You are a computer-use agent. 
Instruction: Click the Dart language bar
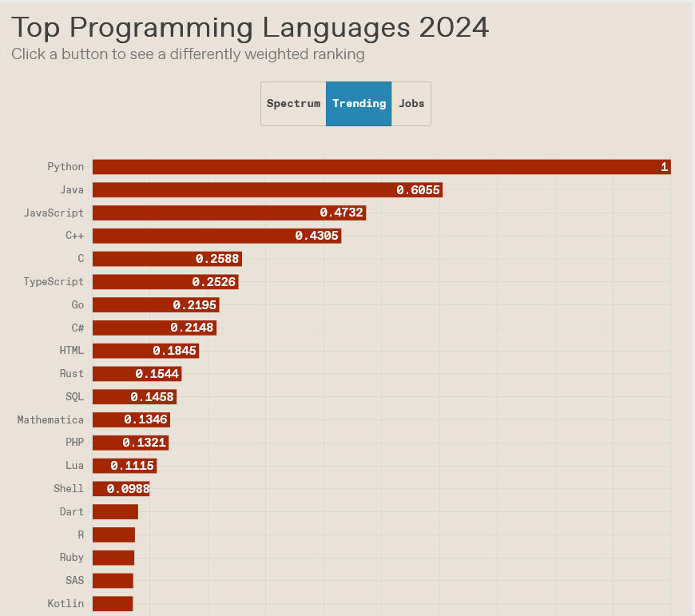point(115,512)
